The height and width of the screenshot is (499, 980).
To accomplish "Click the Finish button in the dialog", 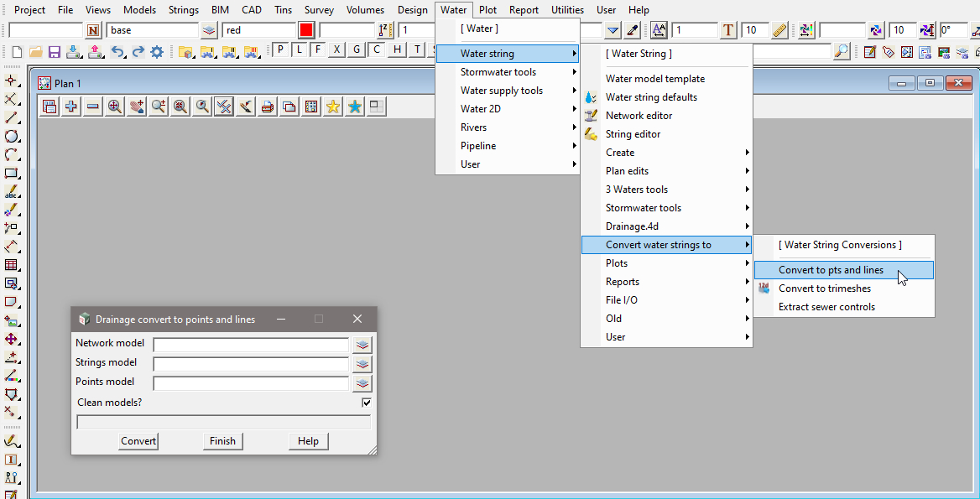I will pyautogui.click(x=222, y=441).
